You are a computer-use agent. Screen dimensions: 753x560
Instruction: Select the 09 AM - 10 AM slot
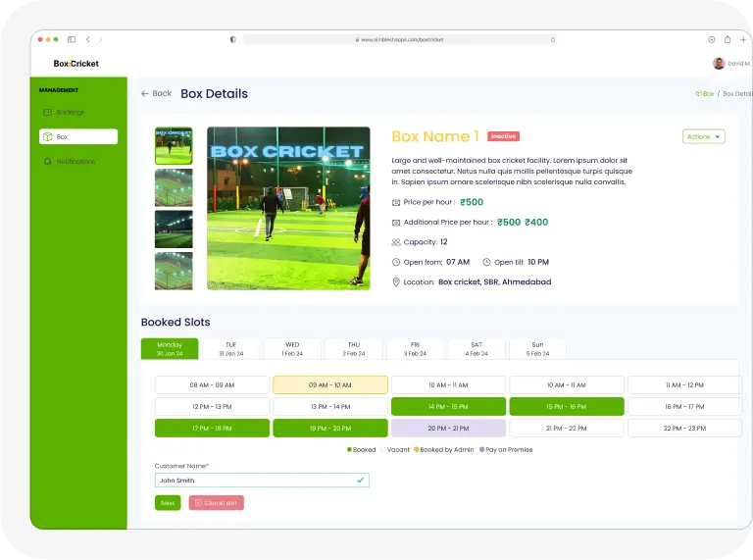point(330,385)
